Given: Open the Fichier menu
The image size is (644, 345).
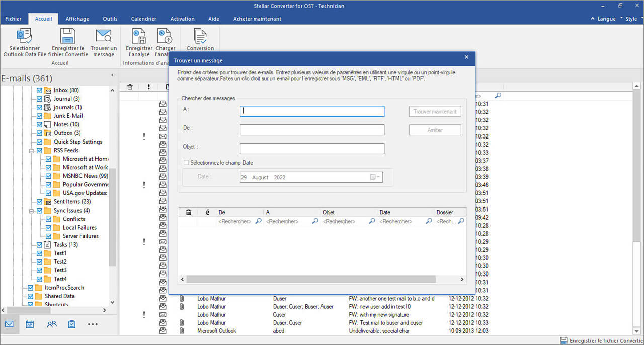Looking at the screenshot, I should tap(13, 19).
